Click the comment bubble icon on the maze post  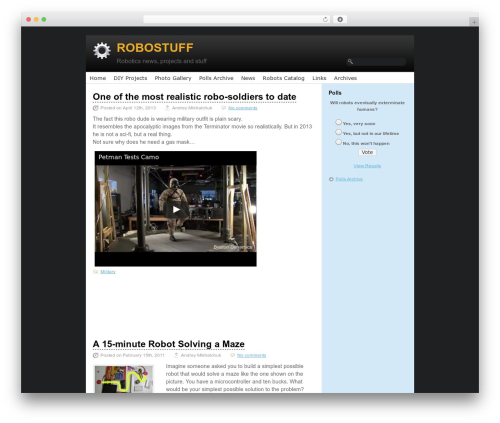tap(232, 355)
